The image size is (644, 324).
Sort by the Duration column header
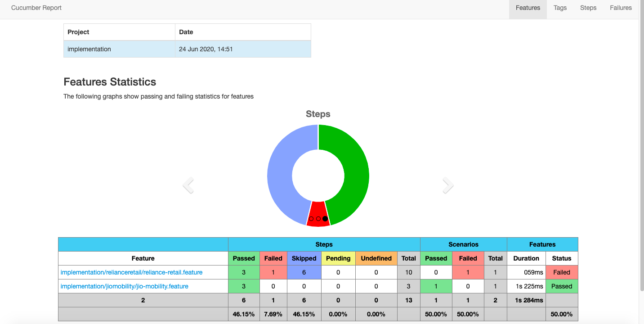coord(526,258)
